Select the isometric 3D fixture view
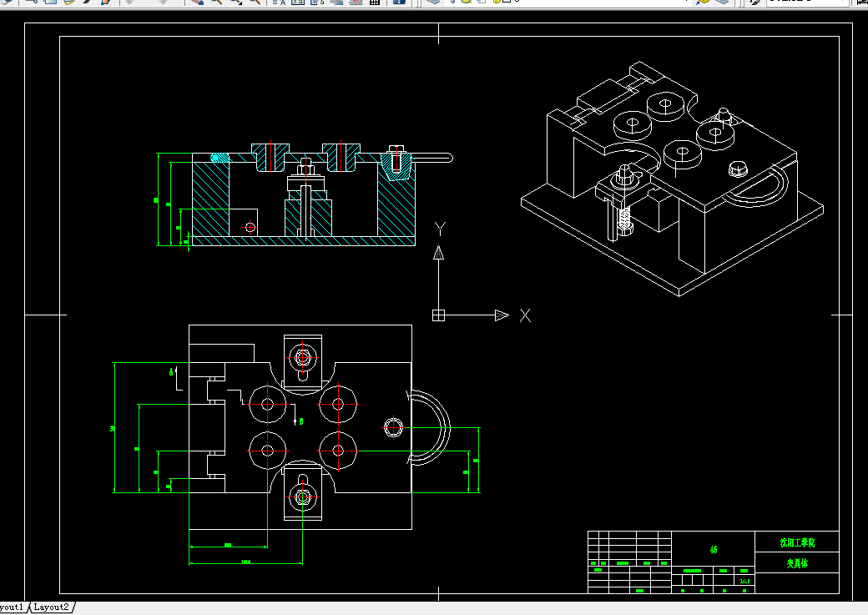 (672, 179)
